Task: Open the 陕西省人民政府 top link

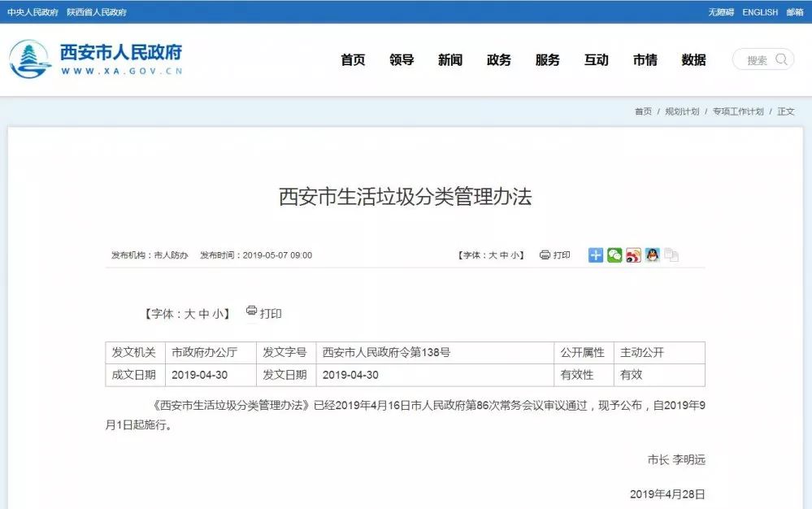Action: [x=97, y=12]
